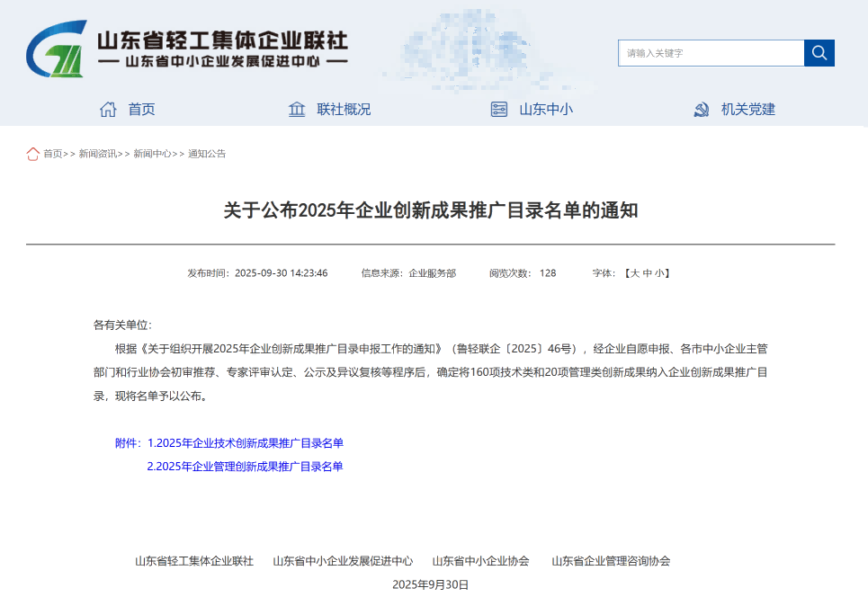Set font size to medium (中)

tap(647, 273)
